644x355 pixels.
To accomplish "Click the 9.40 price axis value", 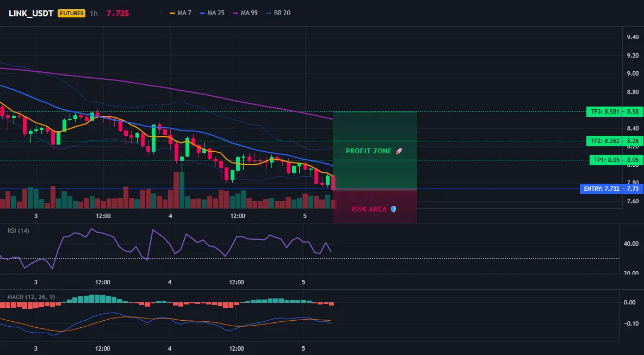I will pyautogui.click(x=633, y=38).
